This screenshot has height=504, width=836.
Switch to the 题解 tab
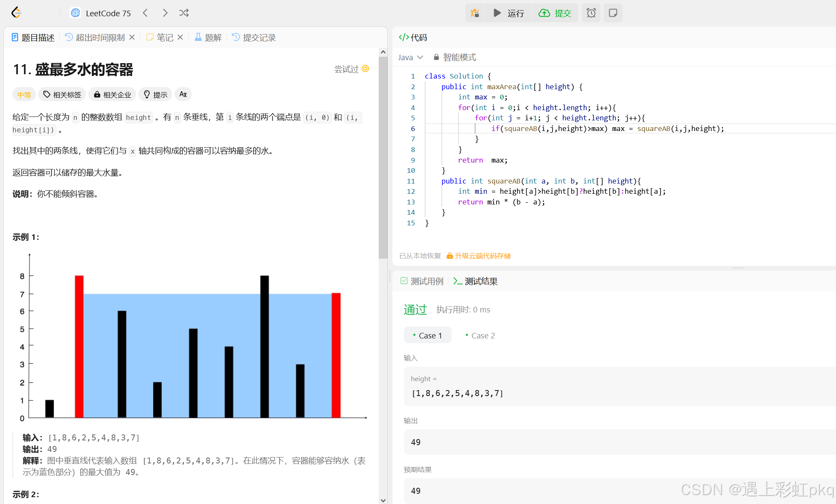pos(208,38)
